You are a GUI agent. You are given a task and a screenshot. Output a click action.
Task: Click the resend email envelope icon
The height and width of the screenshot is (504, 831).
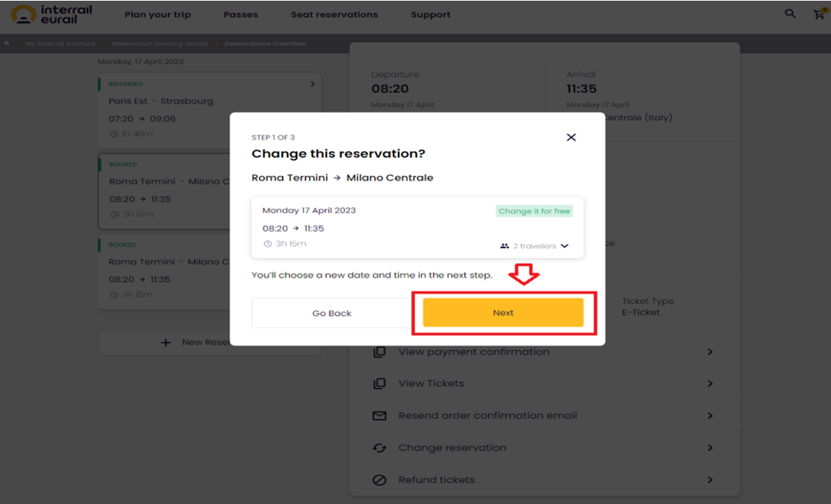pyautogui.click(x=379, y=416)
